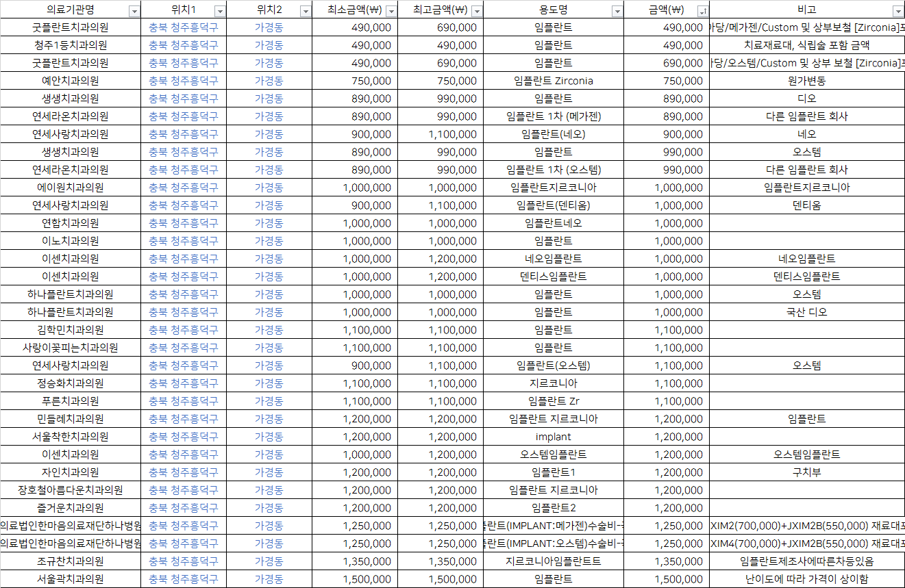This screenshot has height=588, width=905.
Task: Select the 원가변동 remark cell
Action: pyautogui.click(x=807, y=81)
